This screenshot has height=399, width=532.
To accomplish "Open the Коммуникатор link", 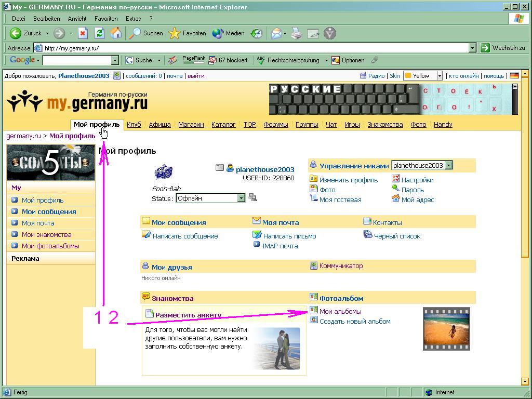I will tap(341, 266).
